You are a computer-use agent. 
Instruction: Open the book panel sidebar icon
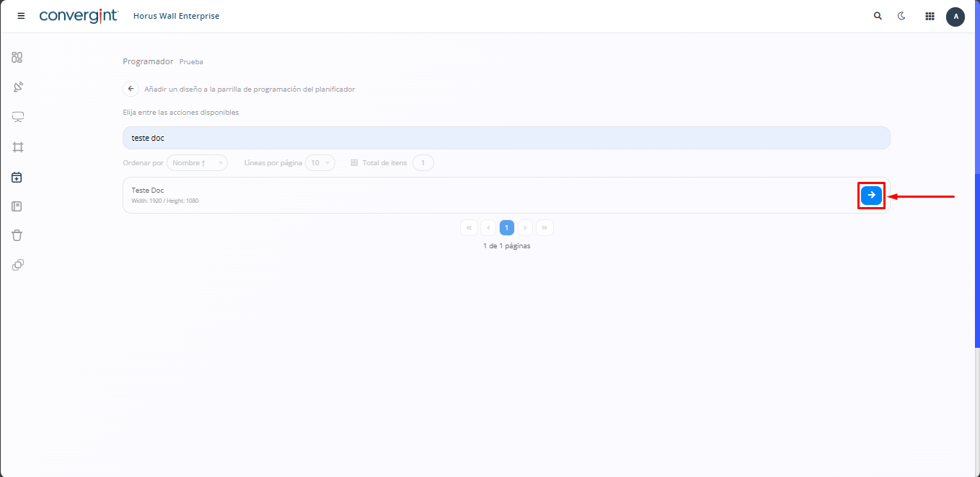(x=17, y=206)
